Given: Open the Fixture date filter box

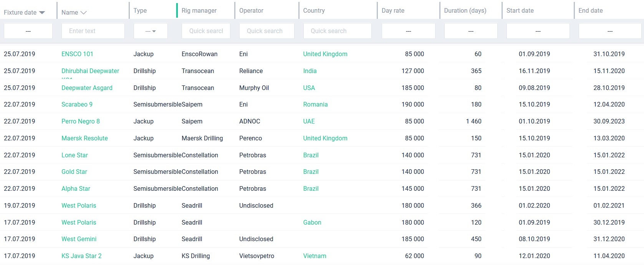Looking at the screenshot, I should [x=28, y=31].
